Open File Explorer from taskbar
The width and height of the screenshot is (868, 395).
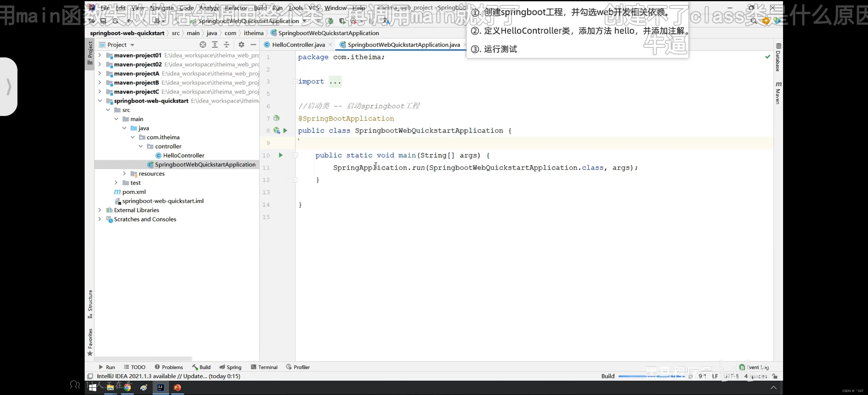[x=110, y=388]
